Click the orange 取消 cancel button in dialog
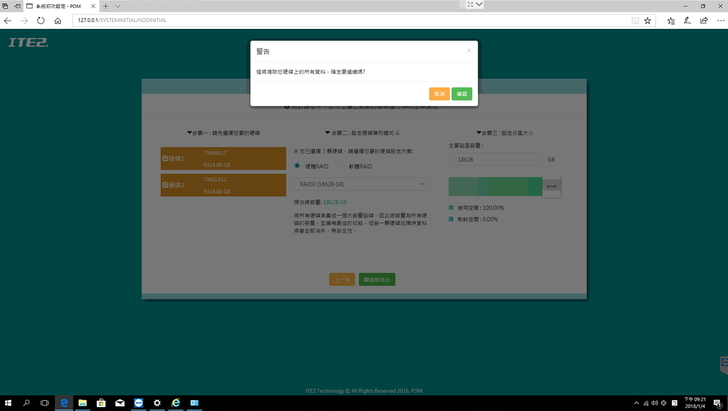728x411 pixels. click(x=439, y=94)
